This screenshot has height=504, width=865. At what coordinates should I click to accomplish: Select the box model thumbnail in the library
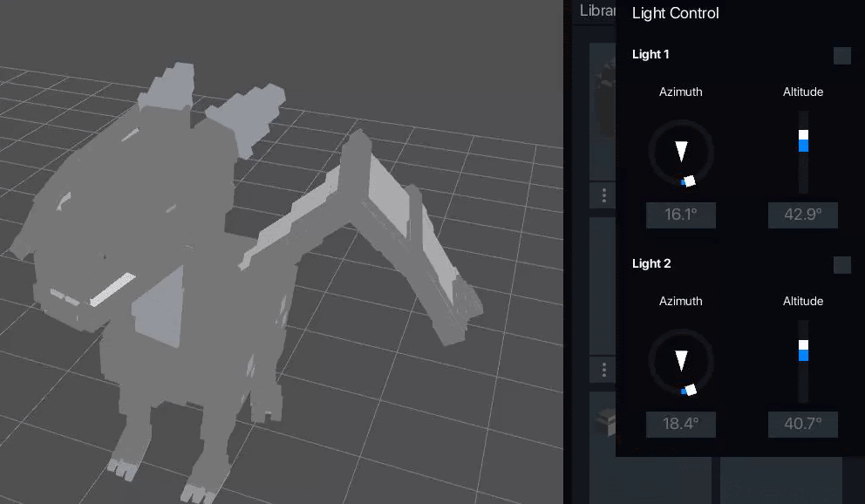[x=603, y=425]
